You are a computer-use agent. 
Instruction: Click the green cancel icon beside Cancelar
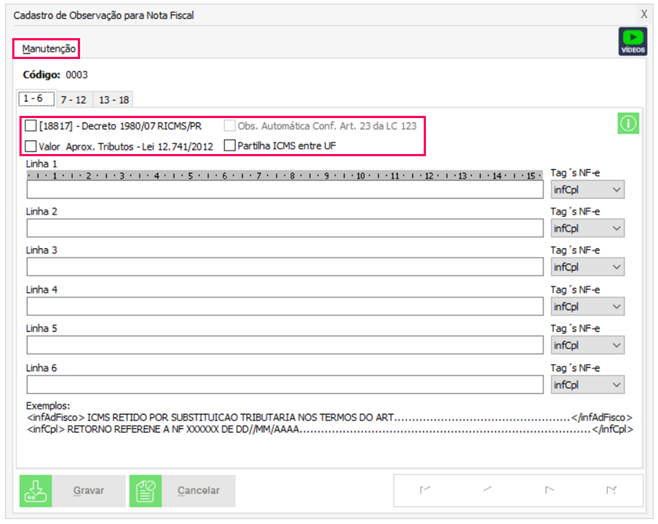(145, 491)
